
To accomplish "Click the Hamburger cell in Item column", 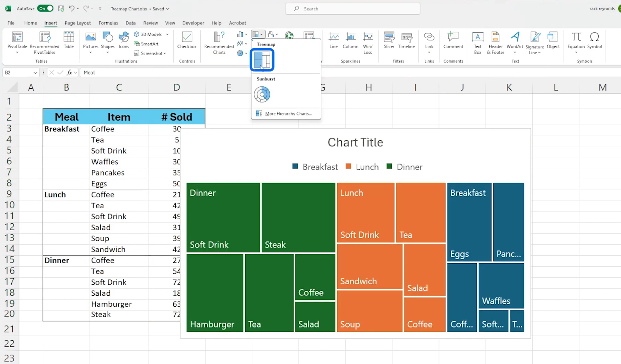I will pyautogui.click(x=119, y=304).
